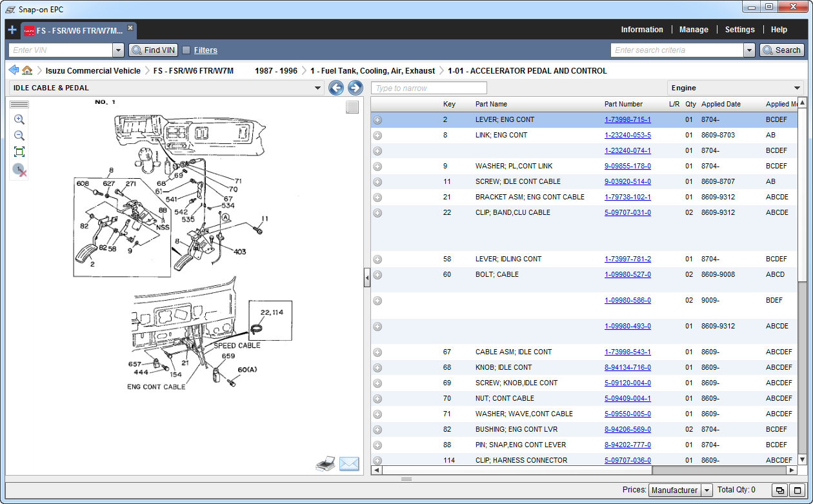This screenshot has height=504, width=813.
Task: Toggle the Filters checkbox
Action: click(x=186, y=50)
